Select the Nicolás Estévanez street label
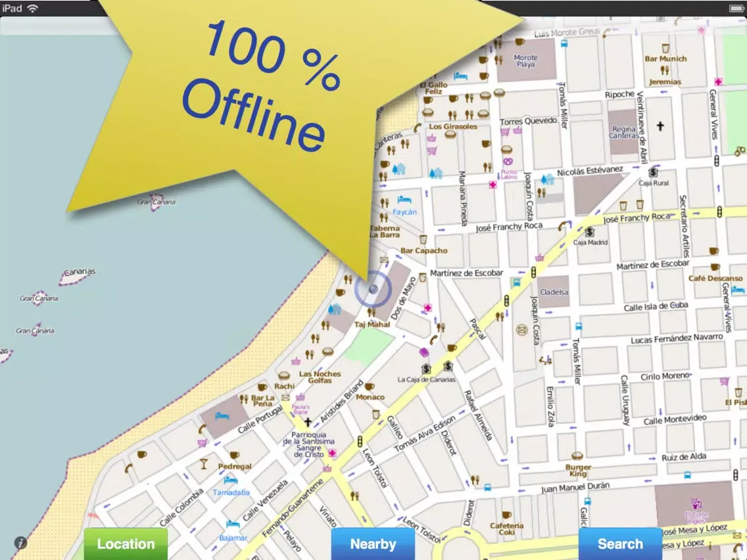747x560 pixels. coord(590,171)
